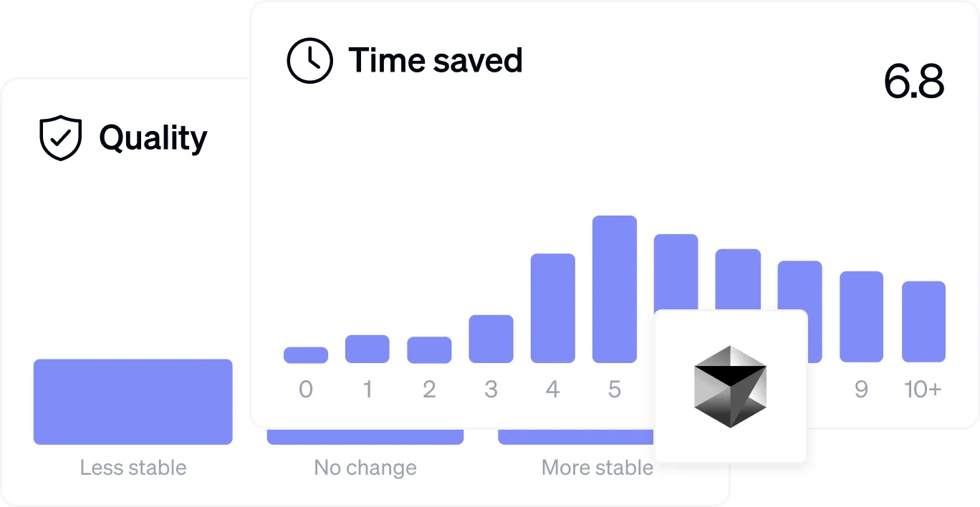Select the tallest bar above 5
The width and height of the screenshot is (980, 507).
(615, 289)
